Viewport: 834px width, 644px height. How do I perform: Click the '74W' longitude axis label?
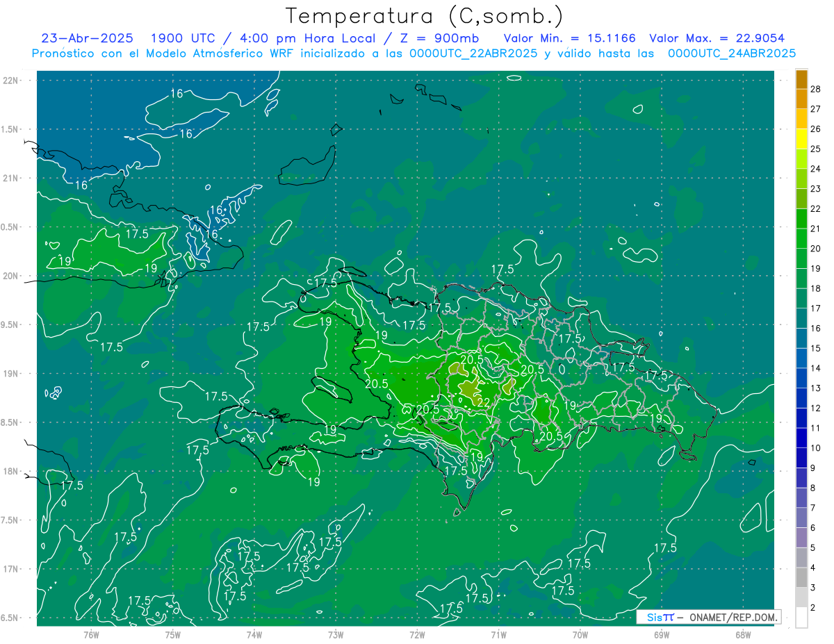[254, 635]
